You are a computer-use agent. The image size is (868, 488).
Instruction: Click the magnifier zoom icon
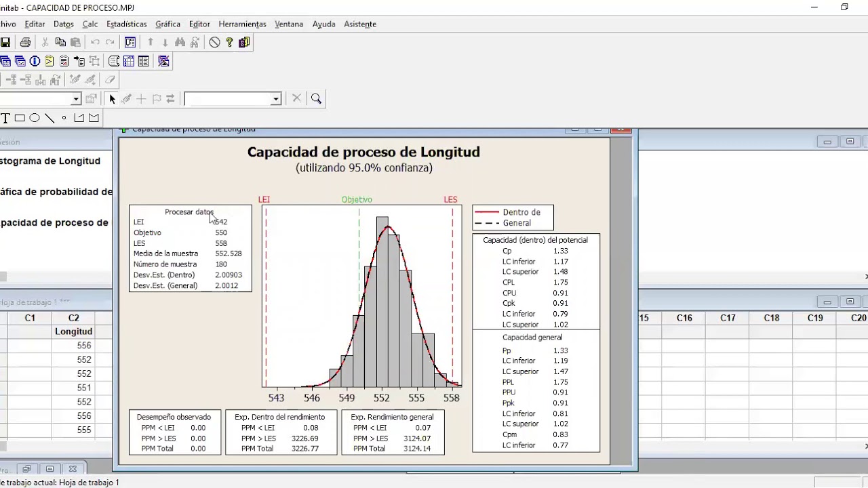click(x=316, y=99)
